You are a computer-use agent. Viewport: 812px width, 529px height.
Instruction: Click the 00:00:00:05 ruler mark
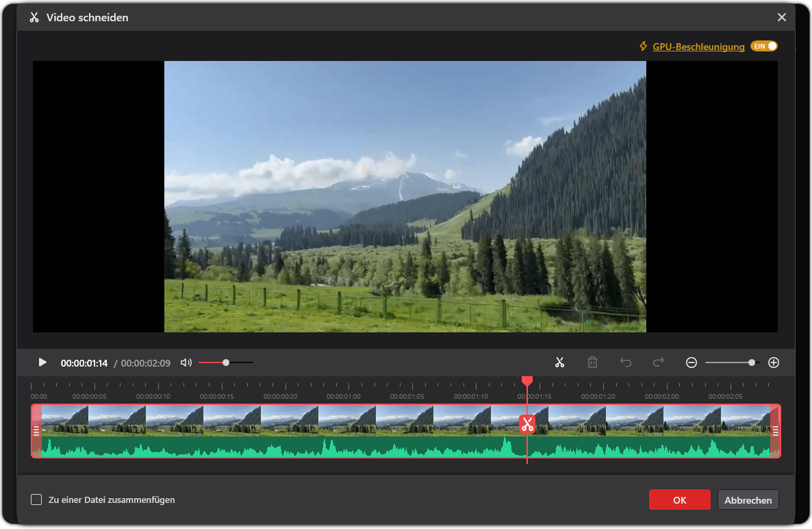(89, 396)
